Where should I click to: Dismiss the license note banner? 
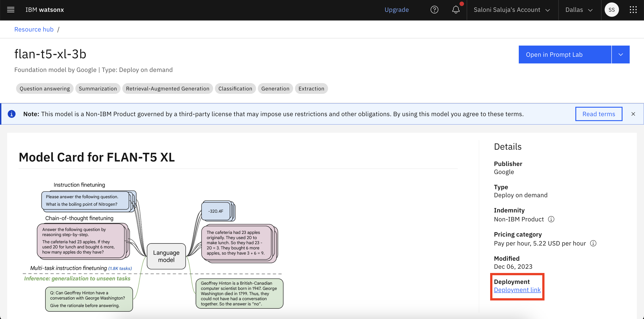tap(633, 114)
